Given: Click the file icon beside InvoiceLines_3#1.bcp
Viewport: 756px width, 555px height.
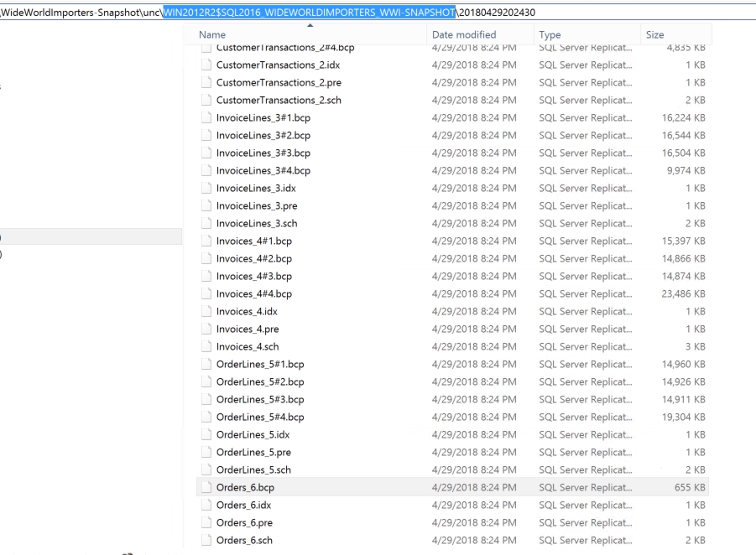Looking at the screenshot, I should point(206,117).
